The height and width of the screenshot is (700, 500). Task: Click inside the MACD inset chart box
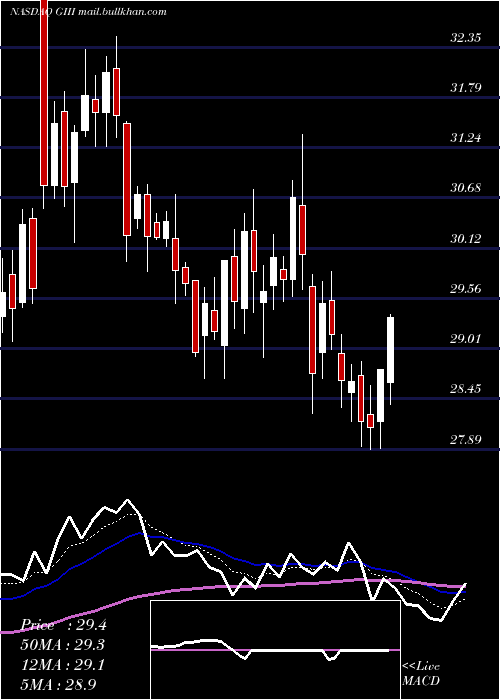(x=275, y=650)
